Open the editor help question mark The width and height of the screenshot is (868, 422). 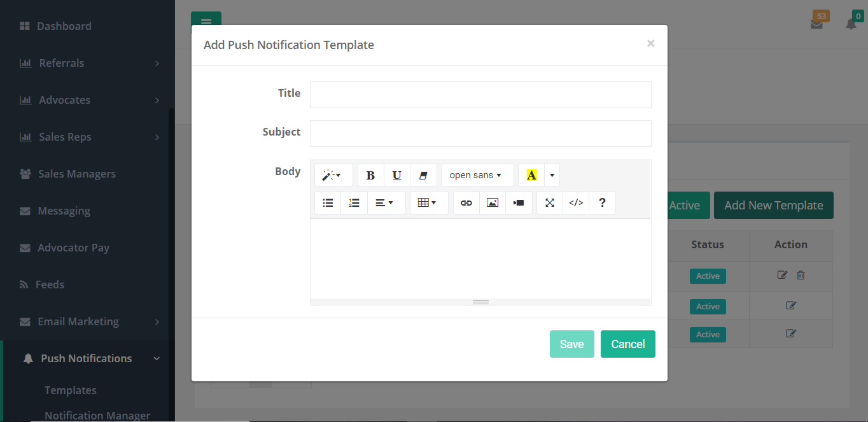602,203
